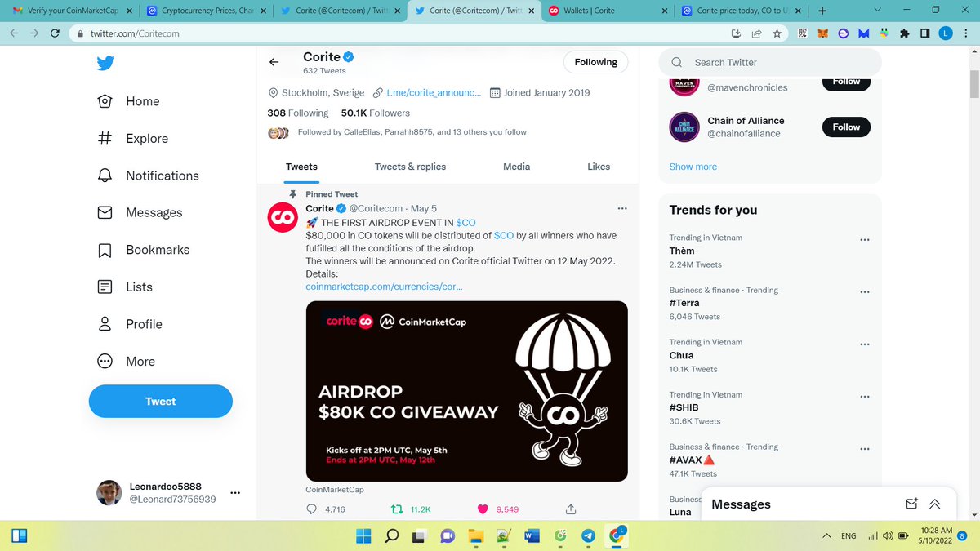Reply to the pinned airdrop tweet
Screen dimensions: 980x551
pyautogui.click(x=311, y=509)
